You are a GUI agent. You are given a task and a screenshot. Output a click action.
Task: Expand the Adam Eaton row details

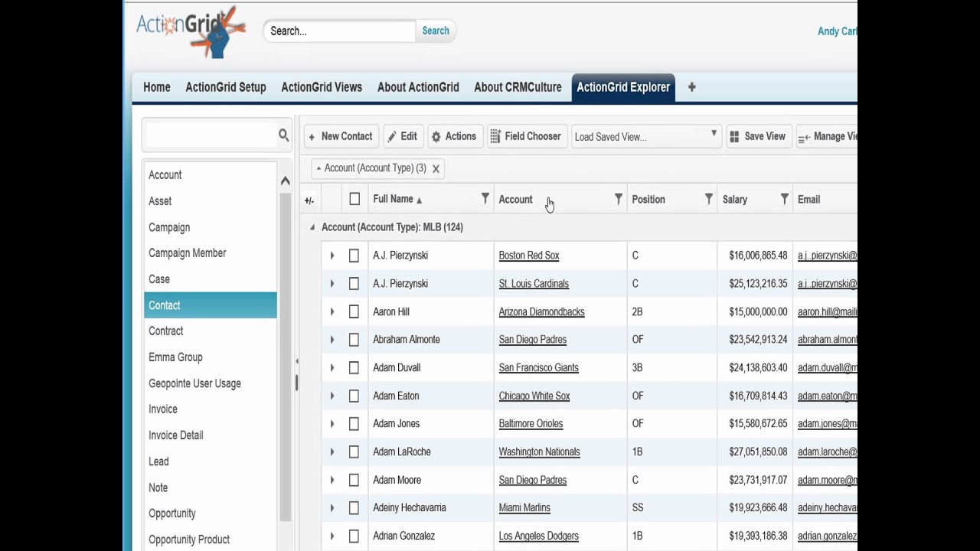click(332, 396)
